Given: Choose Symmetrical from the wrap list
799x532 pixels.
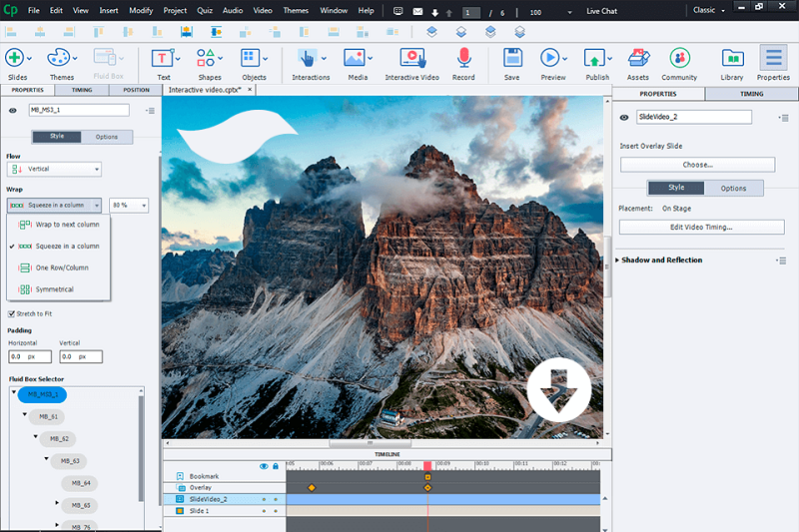Looking at the screenshot, I should [x=55, y=289].
